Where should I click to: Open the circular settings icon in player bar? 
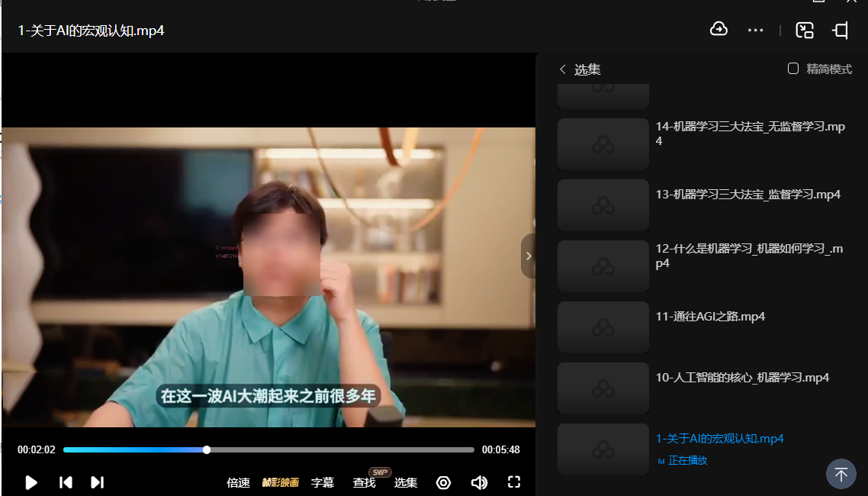tap(443, 482)
